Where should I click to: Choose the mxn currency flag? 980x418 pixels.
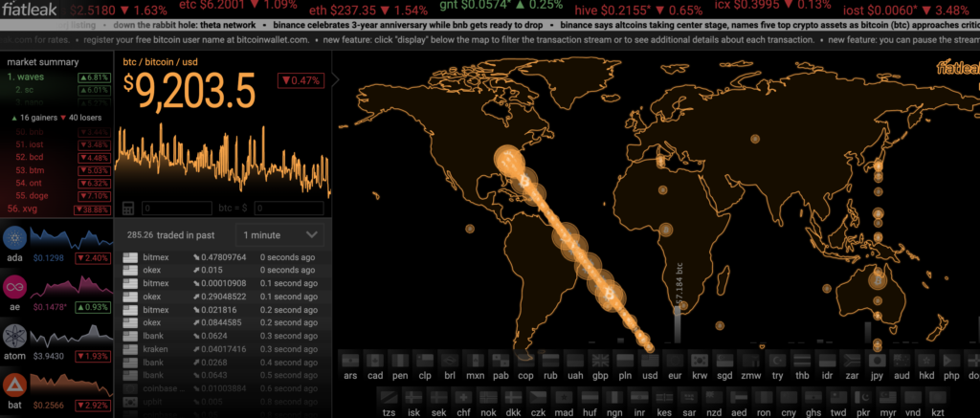tap(475, 361)
